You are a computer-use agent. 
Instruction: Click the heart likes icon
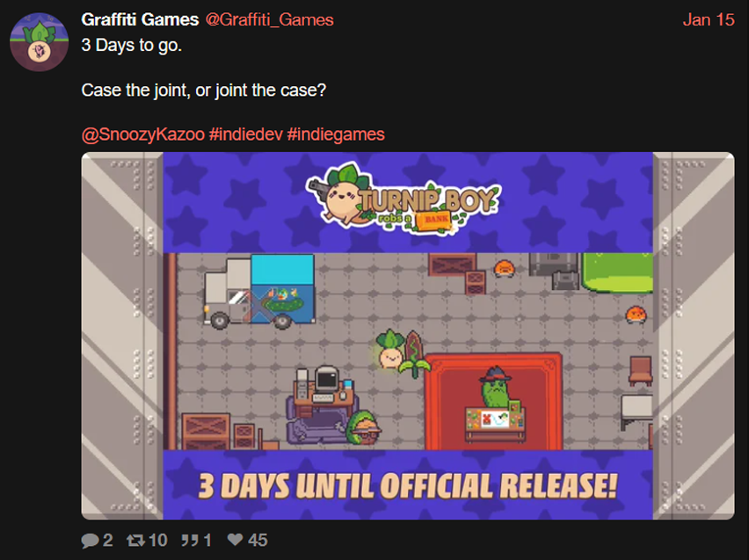[x=235, y=540]
